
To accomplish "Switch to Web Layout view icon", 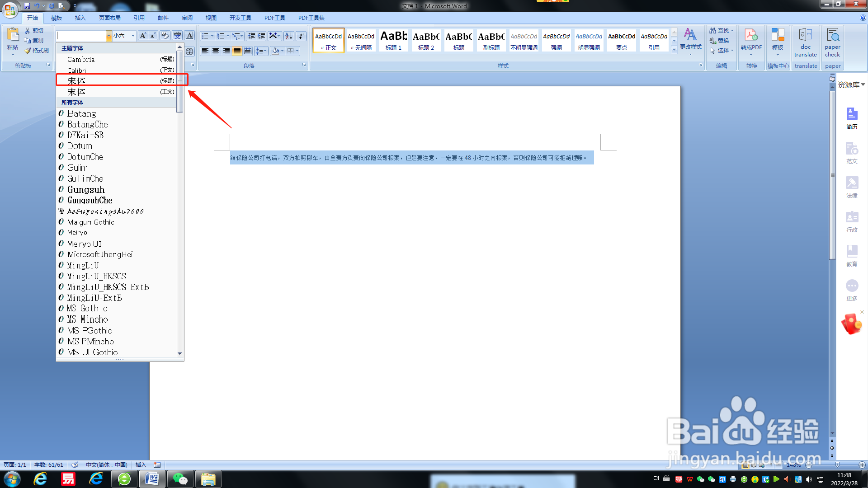I will (762, 465).
